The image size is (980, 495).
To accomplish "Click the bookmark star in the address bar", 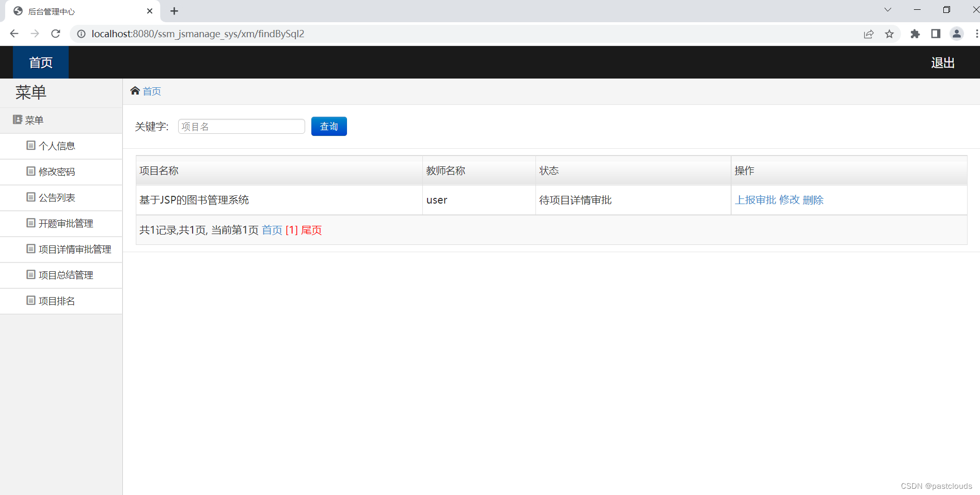I will (889, 34).
